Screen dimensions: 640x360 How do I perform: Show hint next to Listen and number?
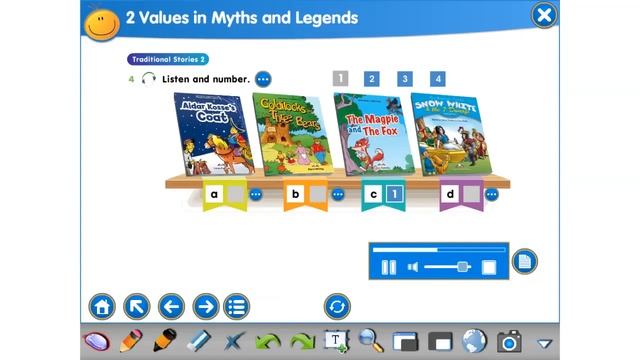263,79
